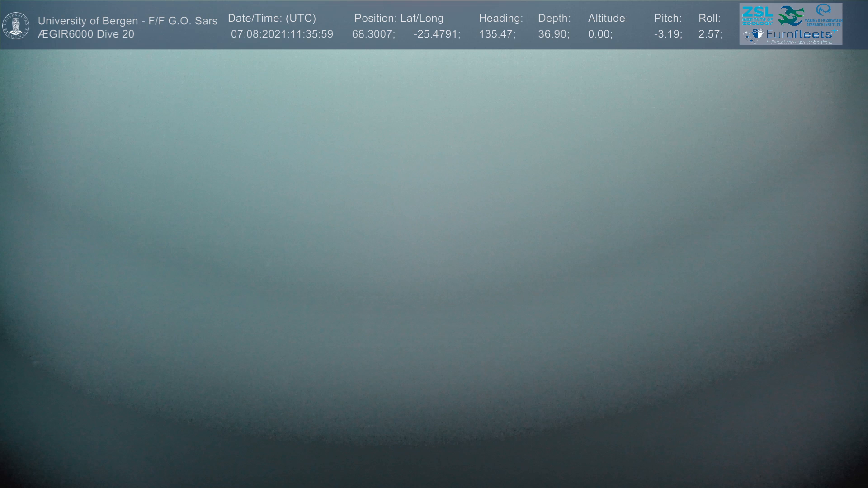Click the timestamp value 07:08:2021:11:35:59
868x488 pixels.
[282, 34]
